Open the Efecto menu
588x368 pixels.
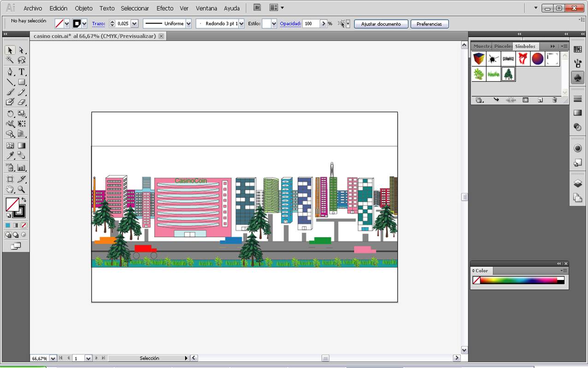pos(165,8)
